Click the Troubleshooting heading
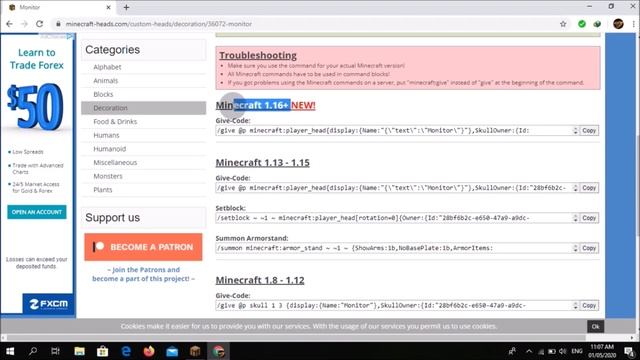The width and height of the screenshot is (640, 360). 258,55
